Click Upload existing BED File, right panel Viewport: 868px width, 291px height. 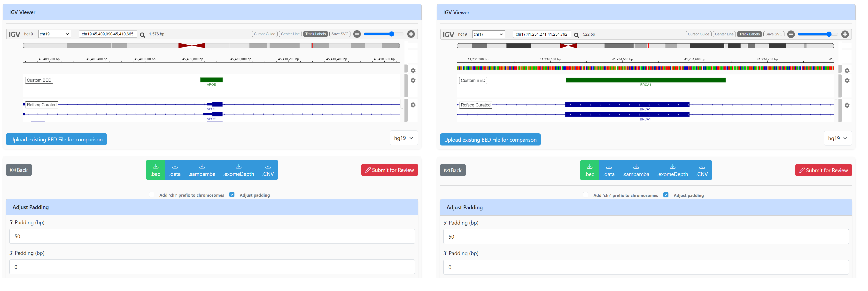point(490,140)
